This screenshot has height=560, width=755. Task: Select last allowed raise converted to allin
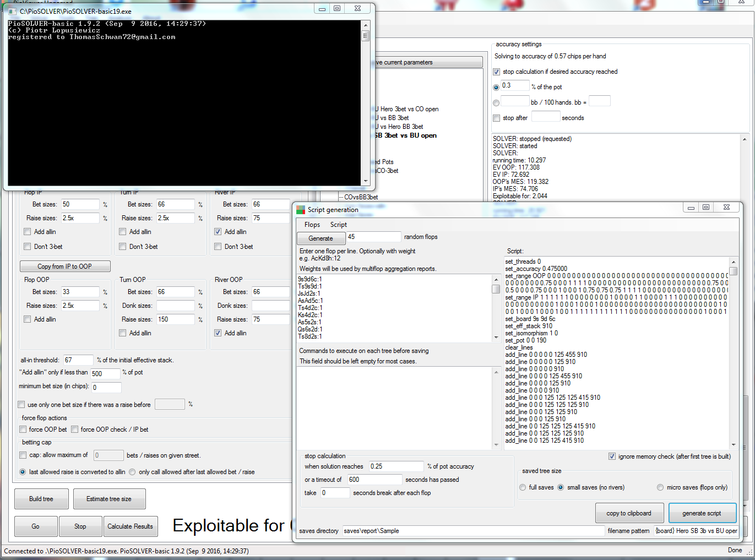23,472
